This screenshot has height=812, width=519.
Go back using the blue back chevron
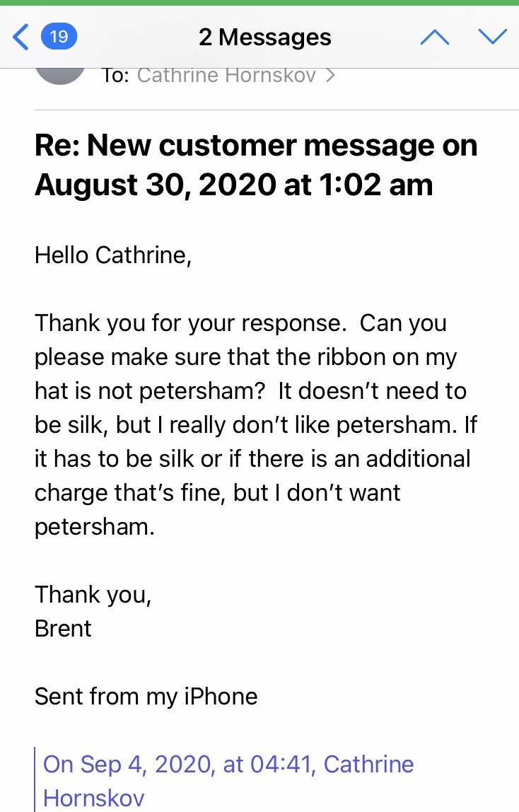pos(21,37)
